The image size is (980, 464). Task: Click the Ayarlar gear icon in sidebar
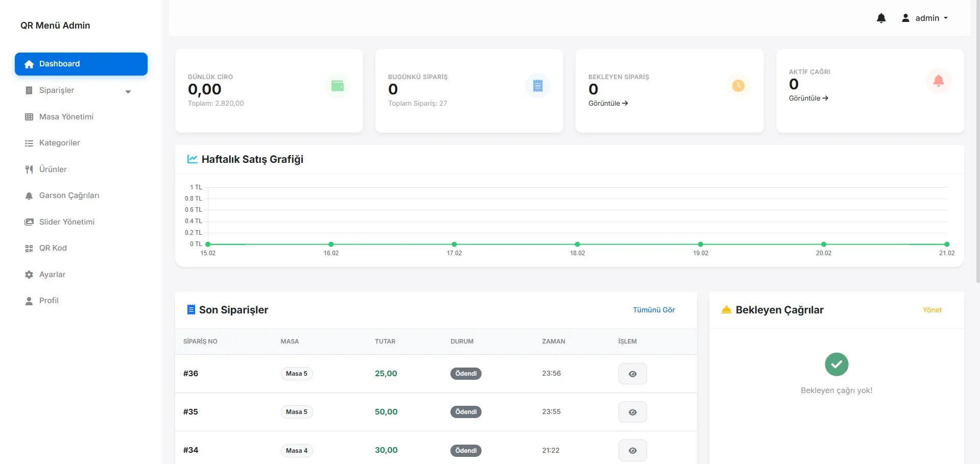(29, 275)
